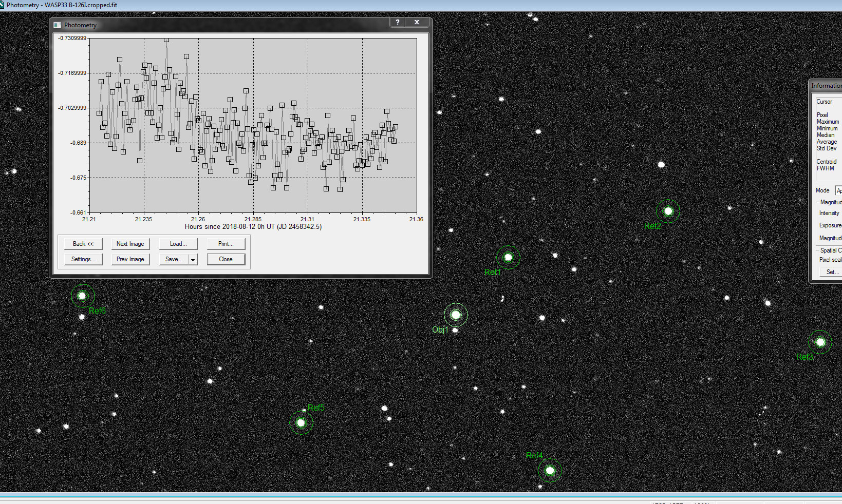Click the Photometry dialog help question mark

point(397,23)
